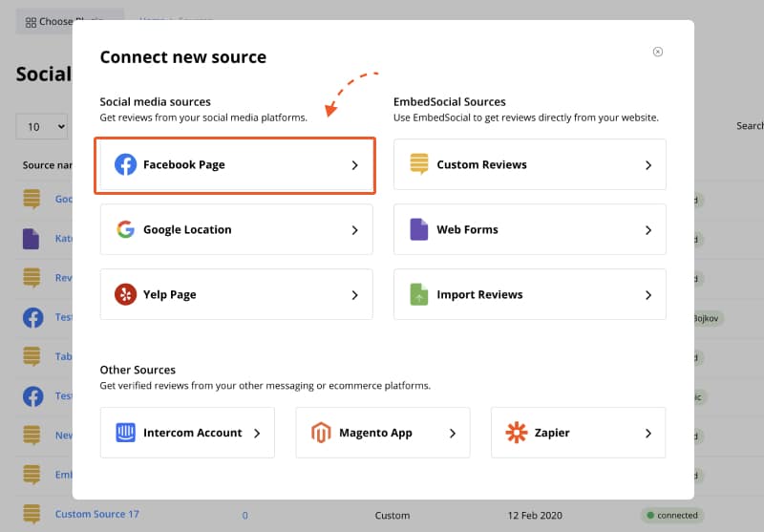Viewport: 764px width, 532px height.
Task: Click the connected status badge
Action: pyautogui.click(x=672, y=515)
